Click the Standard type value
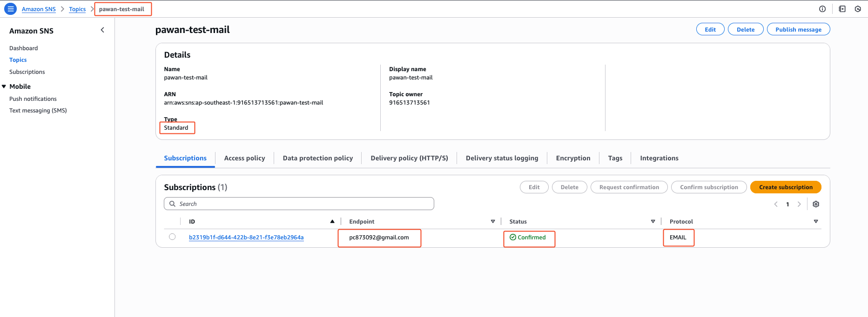Viewport: 868px width, 317px height. (x=176, y=128)
